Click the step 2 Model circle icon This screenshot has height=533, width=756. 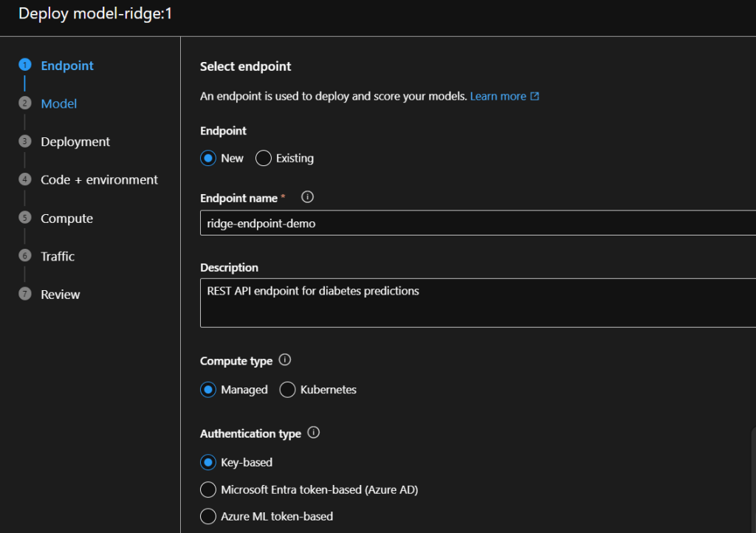[24, 103]
